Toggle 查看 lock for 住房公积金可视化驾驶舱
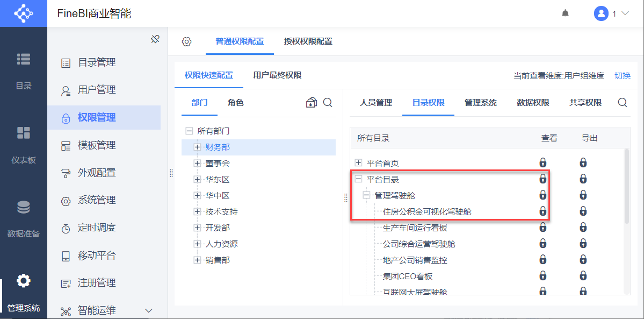 (x=543, y=211)
